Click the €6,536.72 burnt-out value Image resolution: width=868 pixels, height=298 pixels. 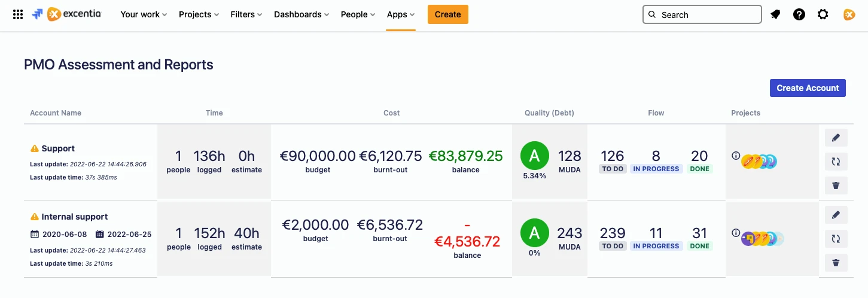coord(390,225)
